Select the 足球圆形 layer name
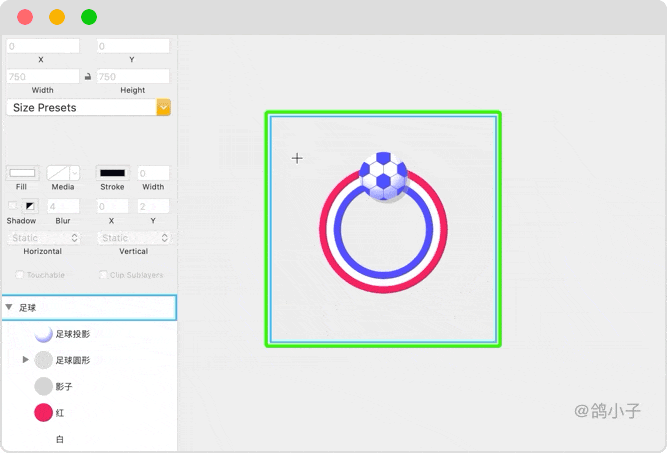The height and width of the screenshot is (453, 667). (x=73, y=360)
